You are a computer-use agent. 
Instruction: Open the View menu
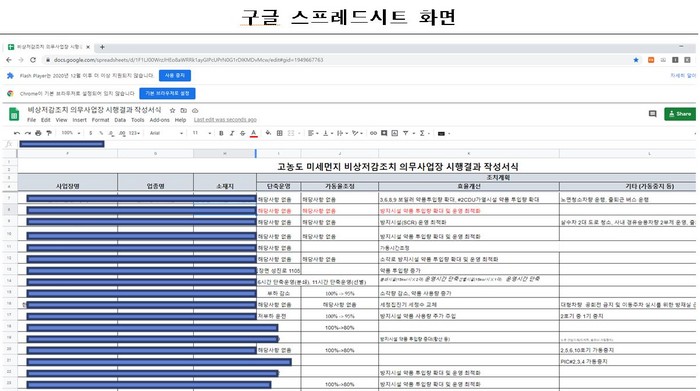(x=61, y=120)
